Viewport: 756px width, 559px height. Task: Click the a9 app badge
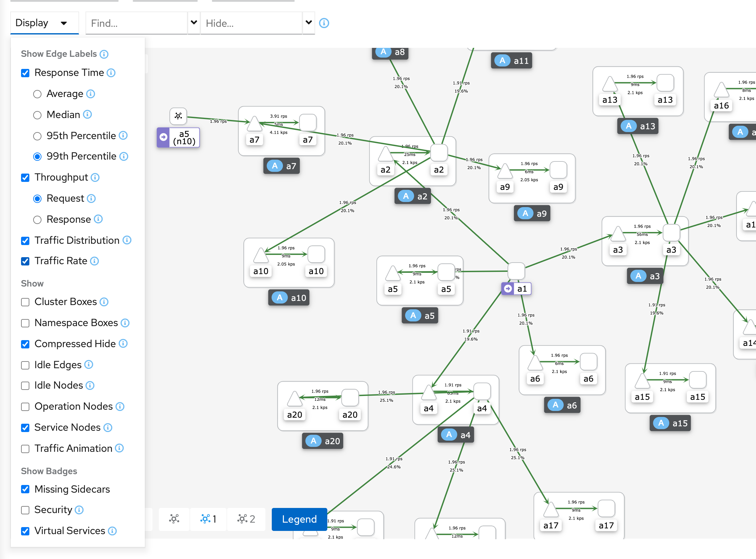[532, 213]
